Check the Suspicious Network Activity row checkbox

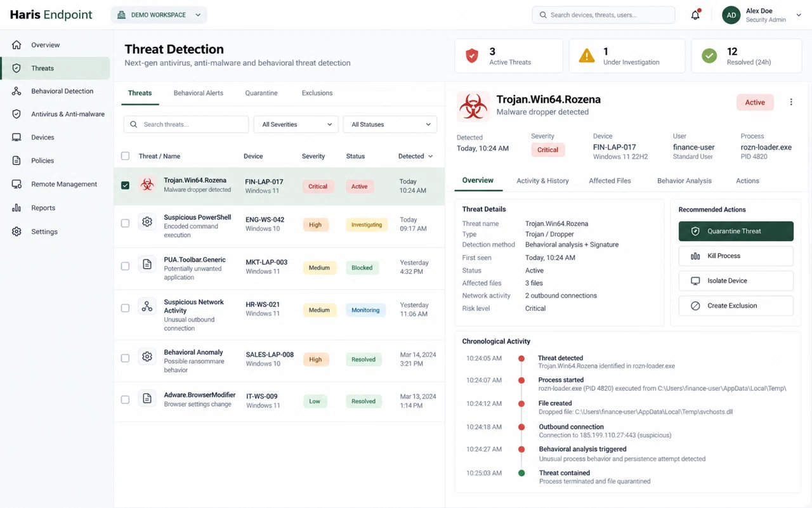tap(125, 308)
